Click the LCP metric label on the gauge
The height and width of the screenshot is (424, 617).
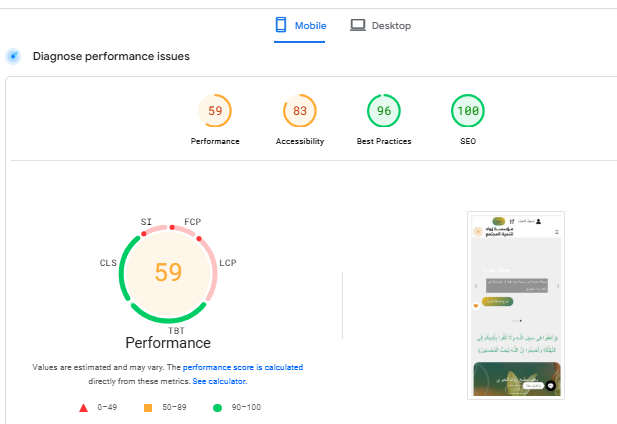pyautogui.click(x=226, y=263)
